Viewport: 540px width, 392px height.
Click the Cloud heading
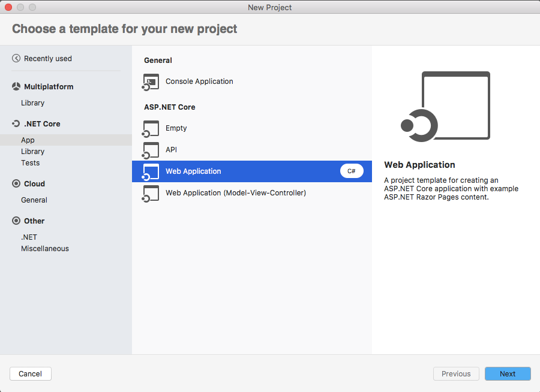click(x=34, y=184)
